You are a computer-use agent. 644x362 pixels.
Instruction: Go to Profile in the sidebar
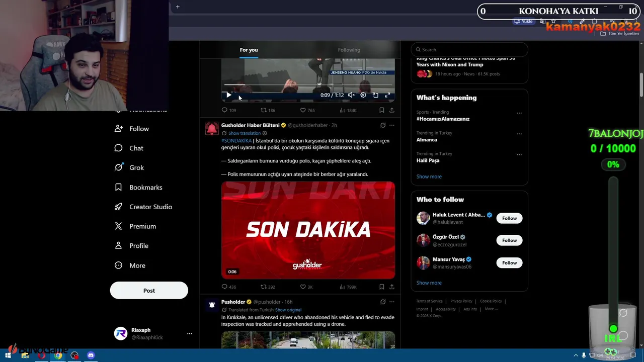pyautogui.click(x=132, y=246)
